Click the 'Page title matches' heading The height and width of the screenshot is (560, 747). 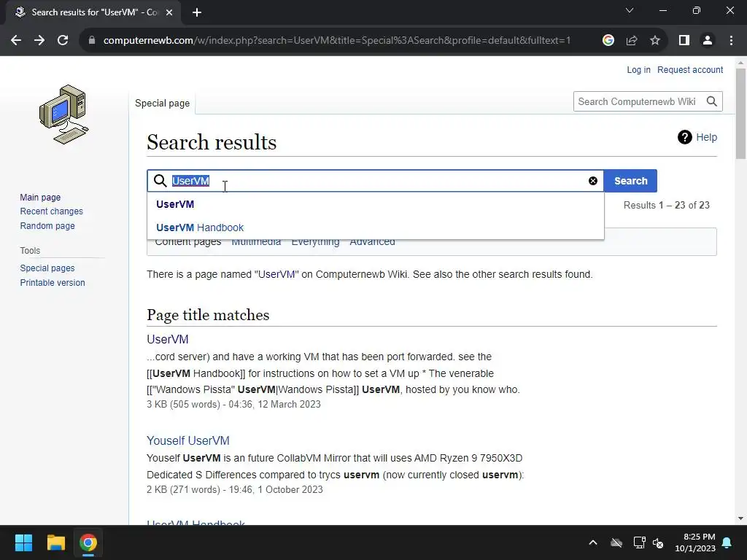(208, 315)
